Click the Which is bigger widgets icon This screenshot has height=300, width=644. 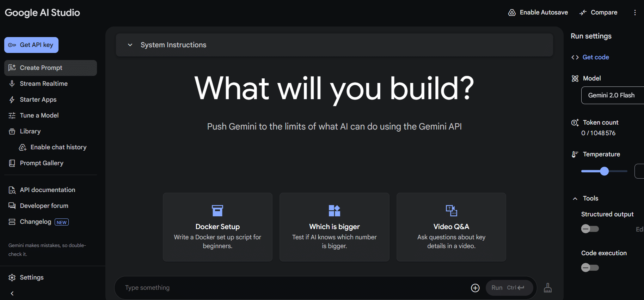coord(334,211)
